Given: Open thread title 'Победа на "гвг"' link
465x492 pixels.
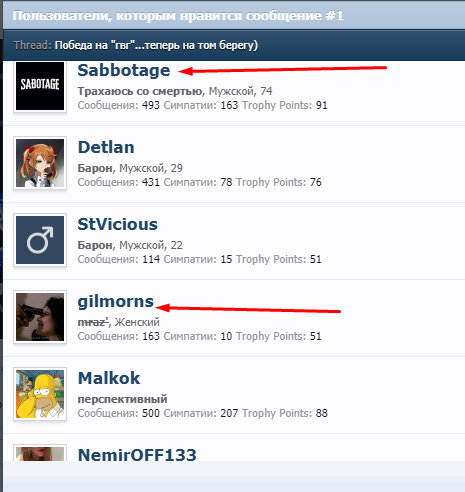Looking at the screenshot, I should point(156,45).
